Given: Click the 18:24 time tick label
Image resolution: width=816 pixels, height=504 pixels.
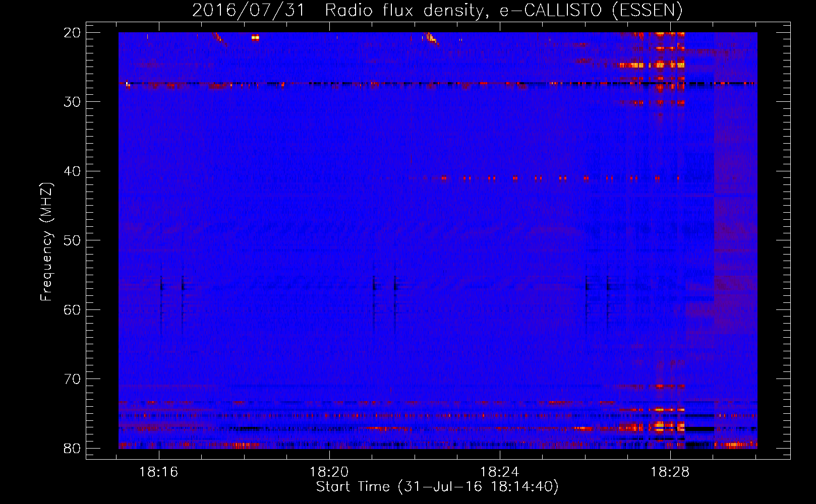Looking at the screenshot, I should (x=499, y=472).
